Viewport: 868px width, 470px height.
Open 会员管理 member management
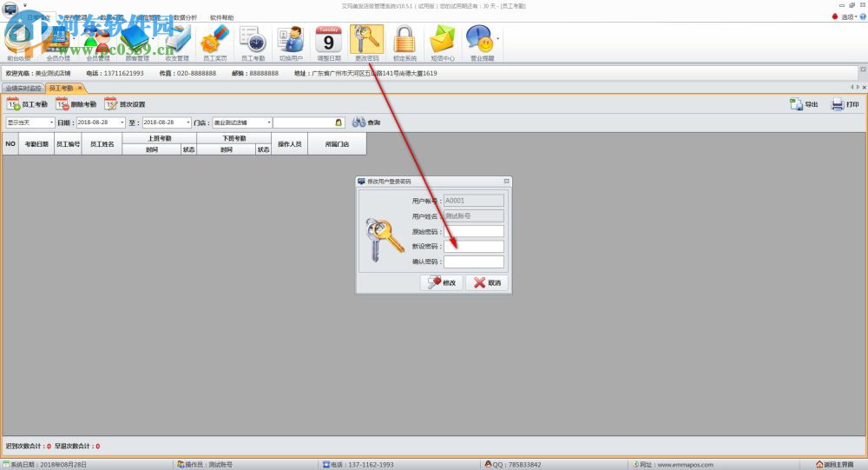point(98,43)
